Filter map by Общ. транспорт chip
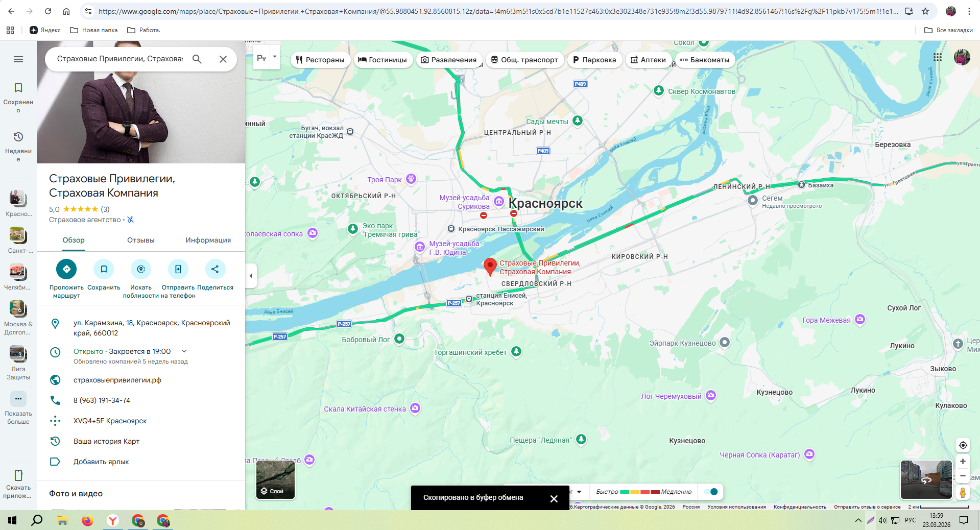 click(525, 60)
